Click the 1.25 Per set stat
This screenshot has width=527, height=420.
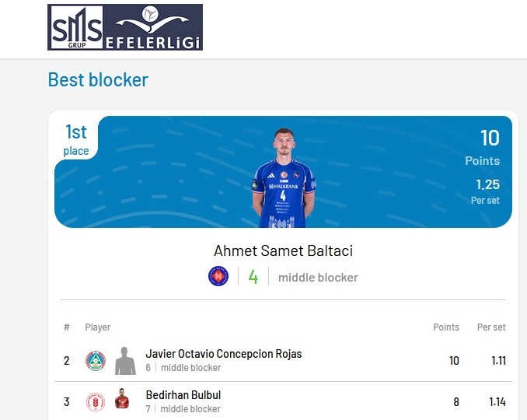[487, 191]
